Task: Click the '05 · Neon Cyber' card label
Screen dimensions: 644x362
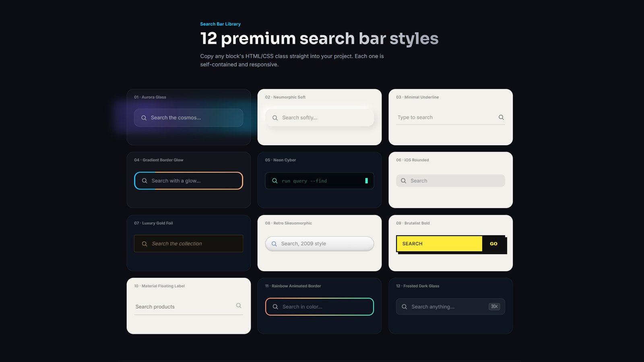Action: tap(281, 160)
